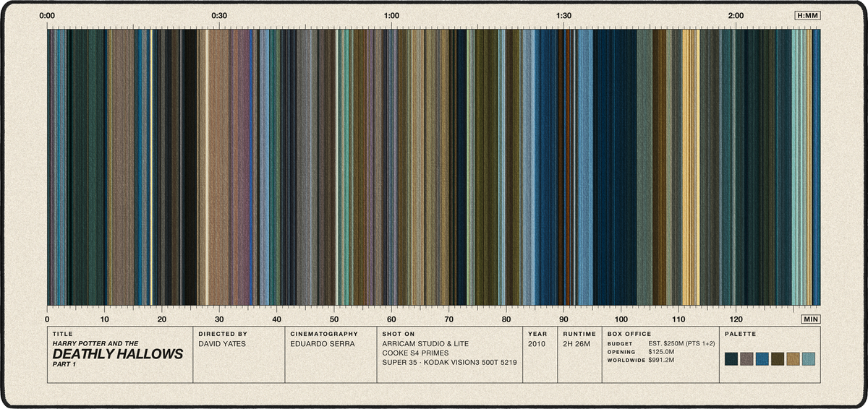This screenshot has width=868, height=409.
Task: Select the DAVID YATES name
Action: (221, 344)
